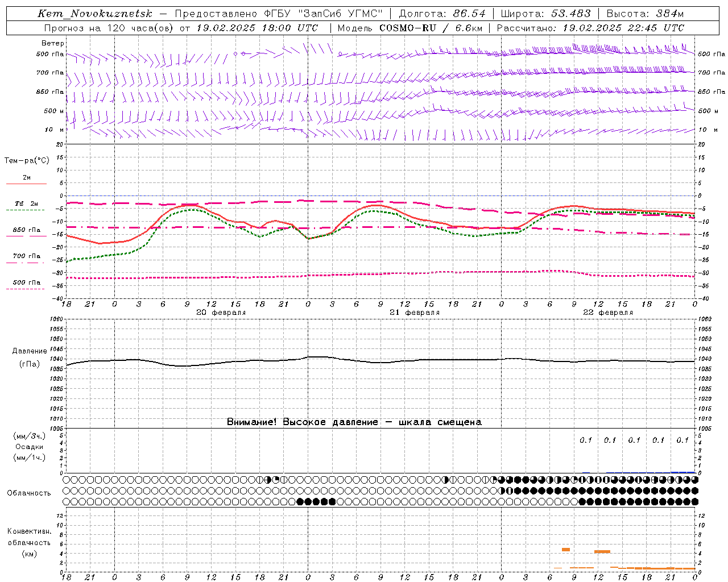
Task: Click the Давление pressure panel label
Action: click(30, 351)
